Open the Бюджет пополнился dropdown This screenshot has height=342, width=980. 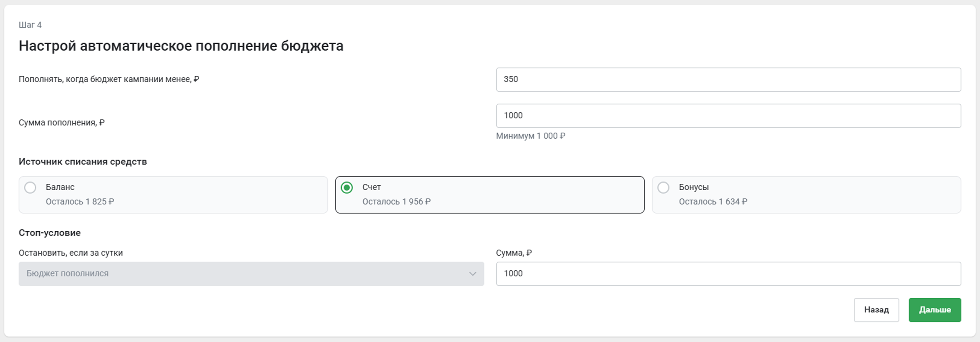click(251, 274)
